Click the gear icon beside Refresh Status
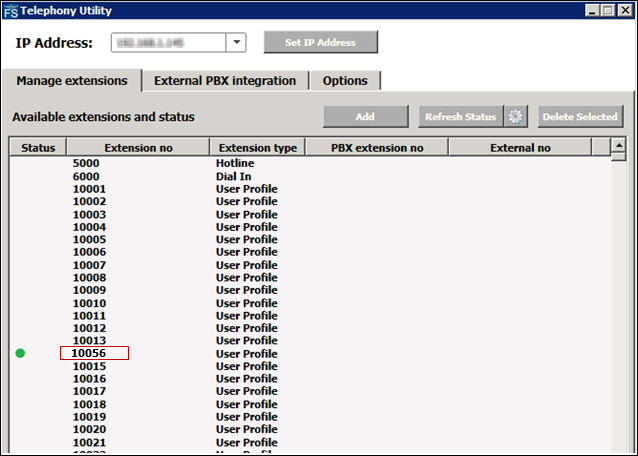The image size is (638, 456). (x=516, y=117)
